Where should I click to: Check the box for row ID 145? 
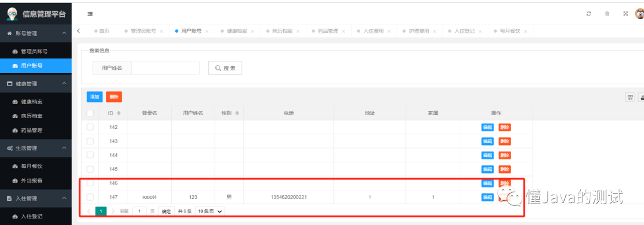click(90, 169)
